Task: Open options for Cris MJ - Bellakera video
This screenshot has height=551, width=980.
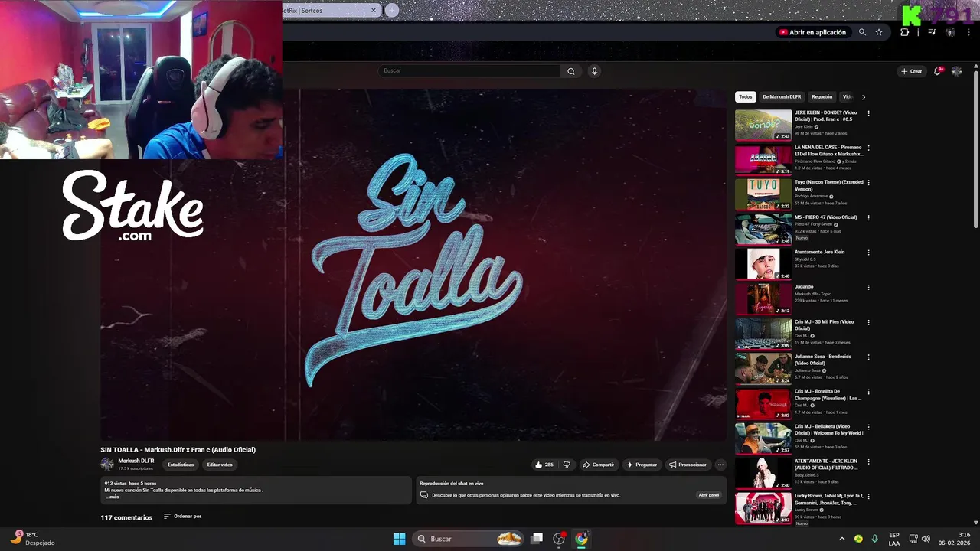Action: tap(868, 427)
